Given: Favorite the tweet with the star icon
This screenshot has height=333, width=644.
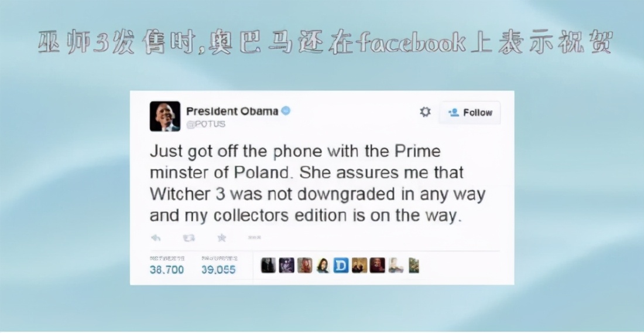Looking at the screenshot, I should tap(222, 237).
